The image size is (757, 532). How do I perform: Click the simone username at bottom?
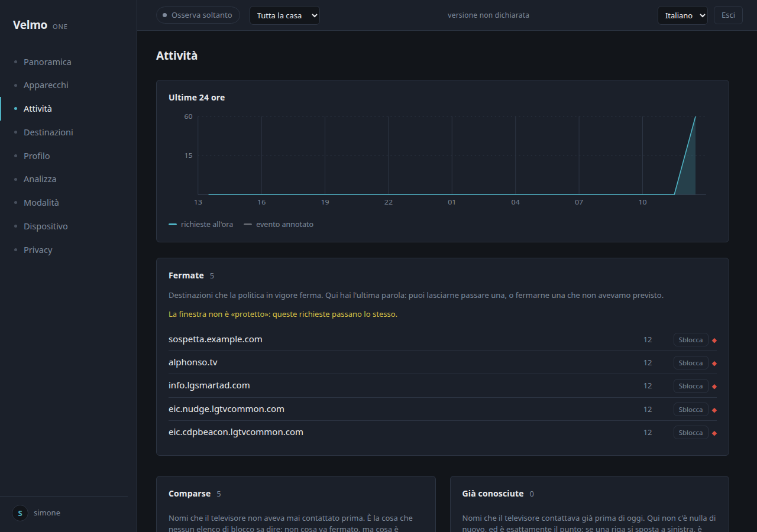47,513
